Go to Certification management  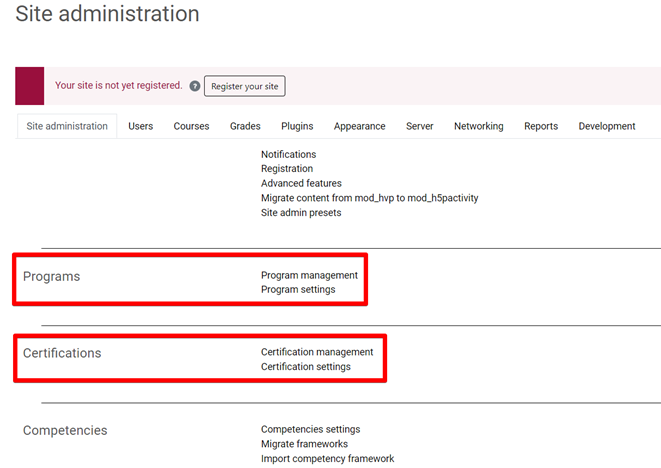click(x=317, y=352)
